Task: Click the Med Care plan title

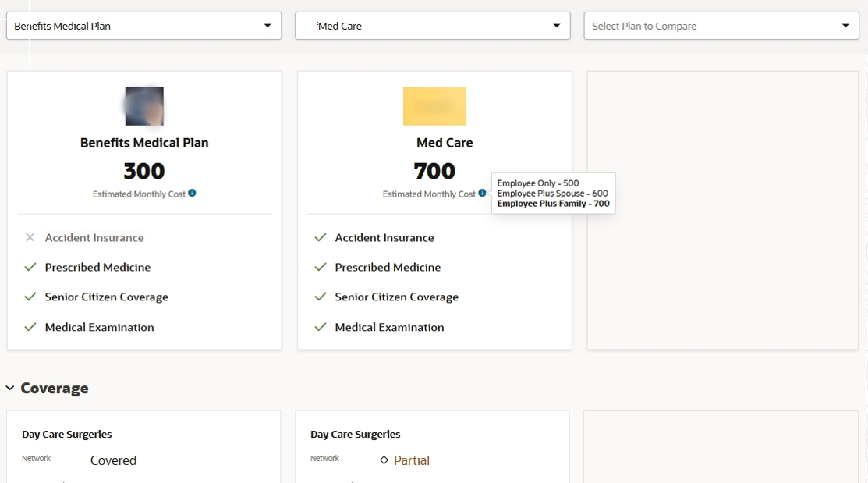Action: tap(445, 143)
